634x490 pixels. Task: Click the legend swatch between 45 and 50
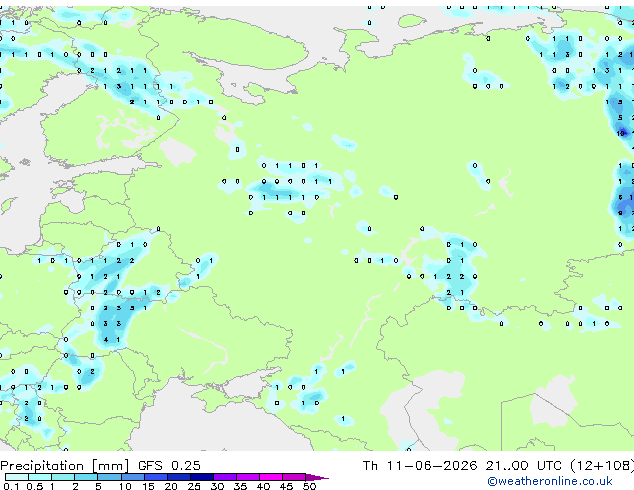[294, 477]
